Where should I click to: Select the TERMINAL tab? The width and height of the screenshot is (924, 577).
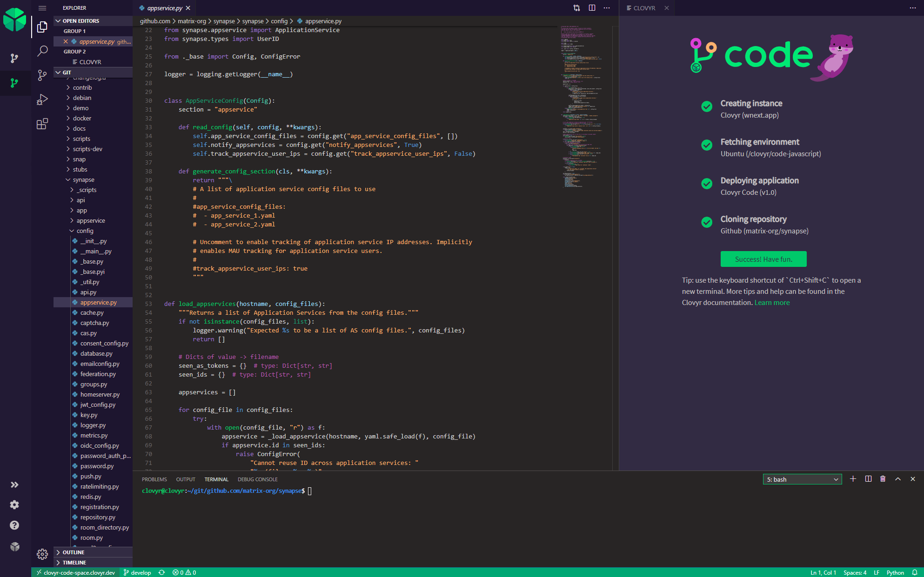216,479
